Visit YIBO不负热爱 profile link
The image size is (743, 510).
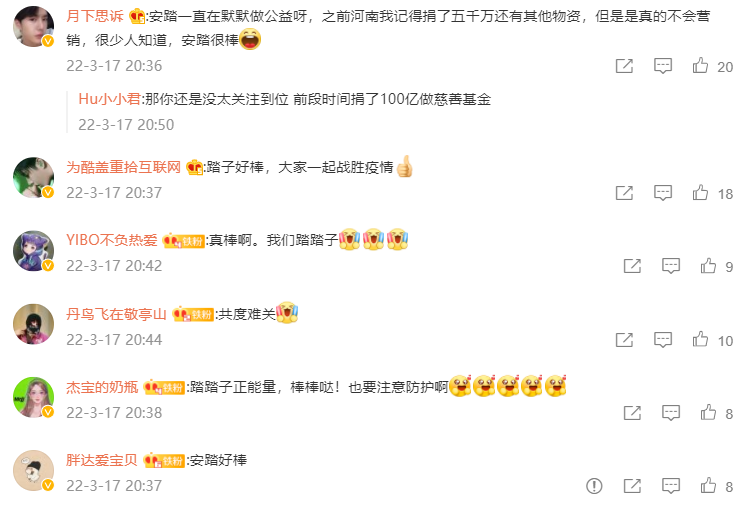112,240
